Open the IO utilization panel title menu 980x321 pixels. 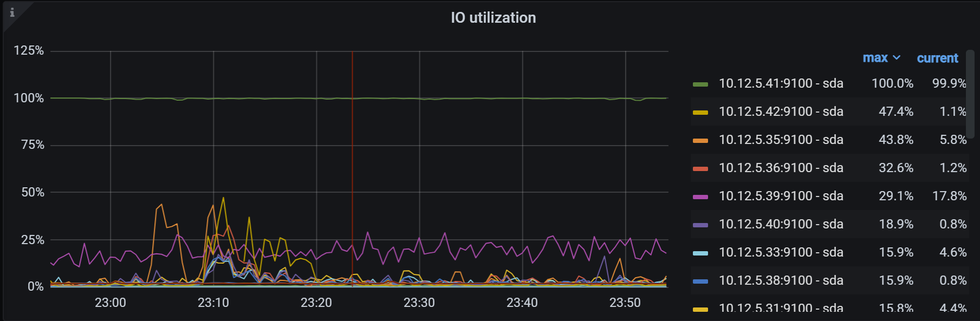(x=494, y=18)
